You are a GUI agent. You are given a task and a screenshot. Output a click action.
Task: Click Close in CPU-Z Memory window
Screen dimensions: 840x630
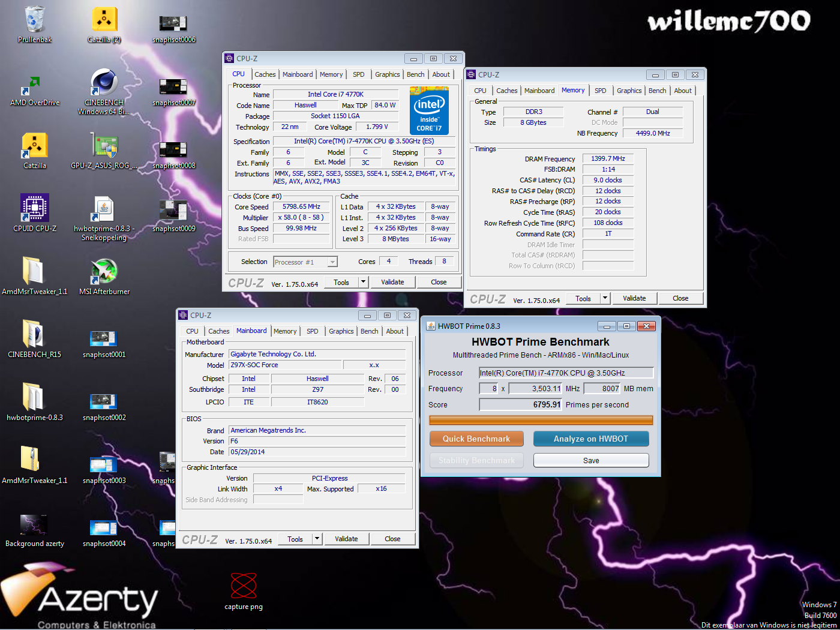pos(680,298)
